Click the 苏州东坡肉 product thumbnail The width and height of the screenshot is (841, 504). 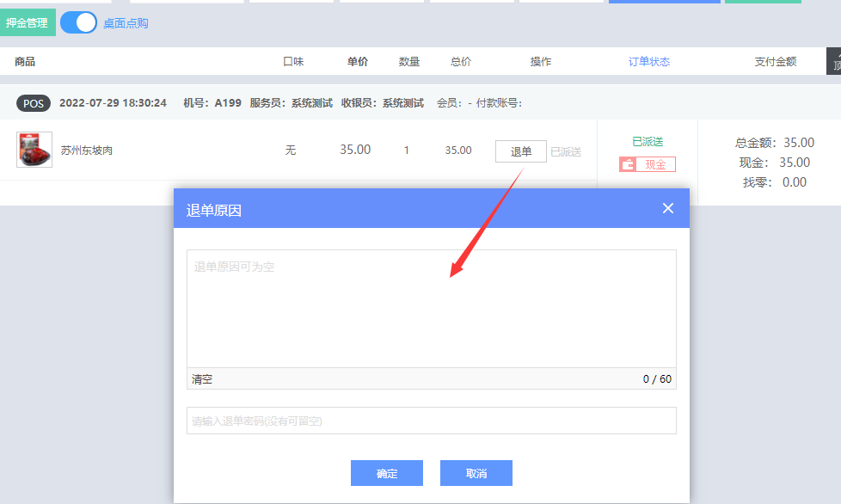(x=34, y=150)
